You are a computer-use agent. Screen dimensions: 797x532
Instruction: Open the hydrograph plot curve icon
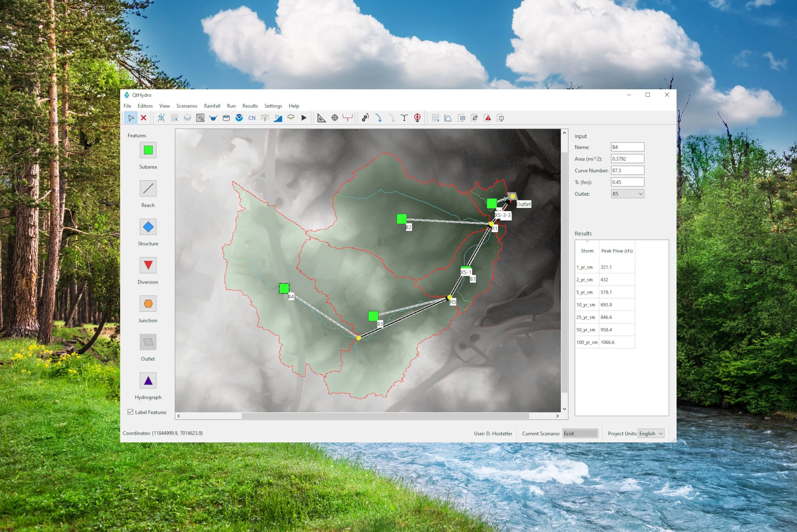click(x=448, y=118)
